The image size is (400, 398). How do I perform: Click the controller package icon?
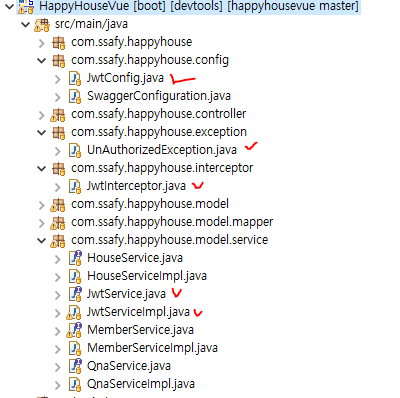coord(58,115)
